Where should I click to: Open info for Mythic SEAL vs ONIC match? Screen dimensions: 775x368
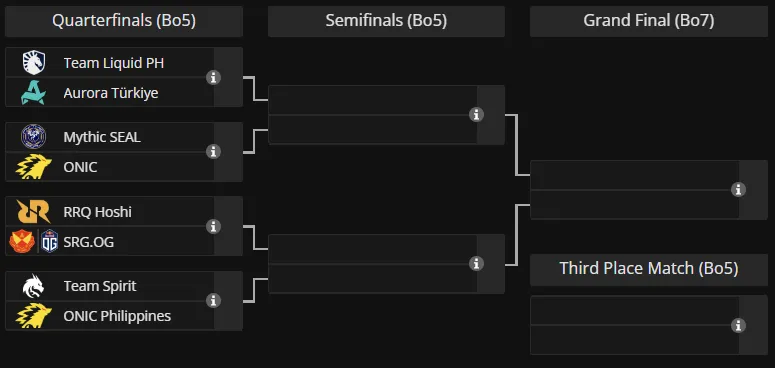click(213, 152)
